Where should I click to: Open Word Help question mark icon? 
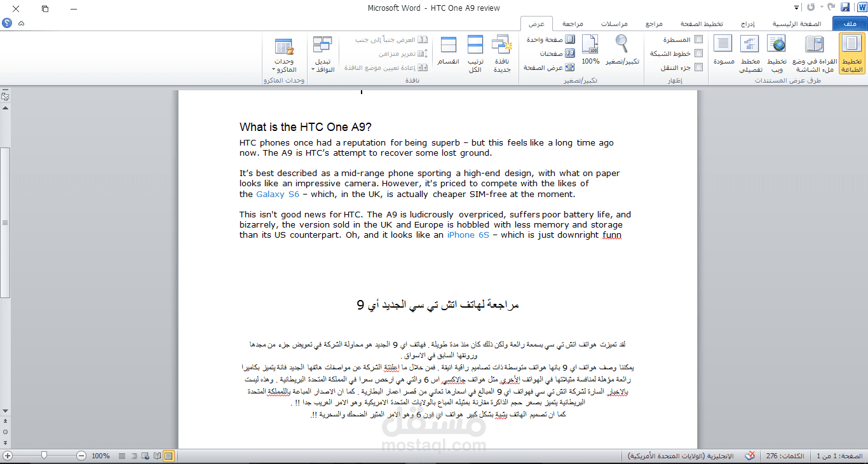point(7,23)
